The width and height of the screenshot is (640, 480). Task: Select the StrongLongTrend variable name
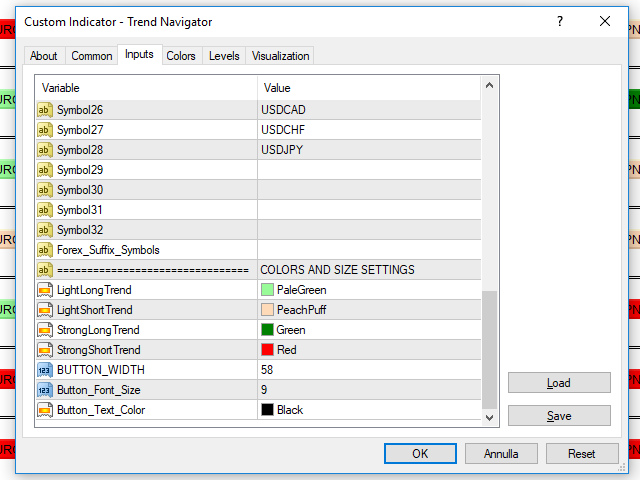click(x=98, y=330)
